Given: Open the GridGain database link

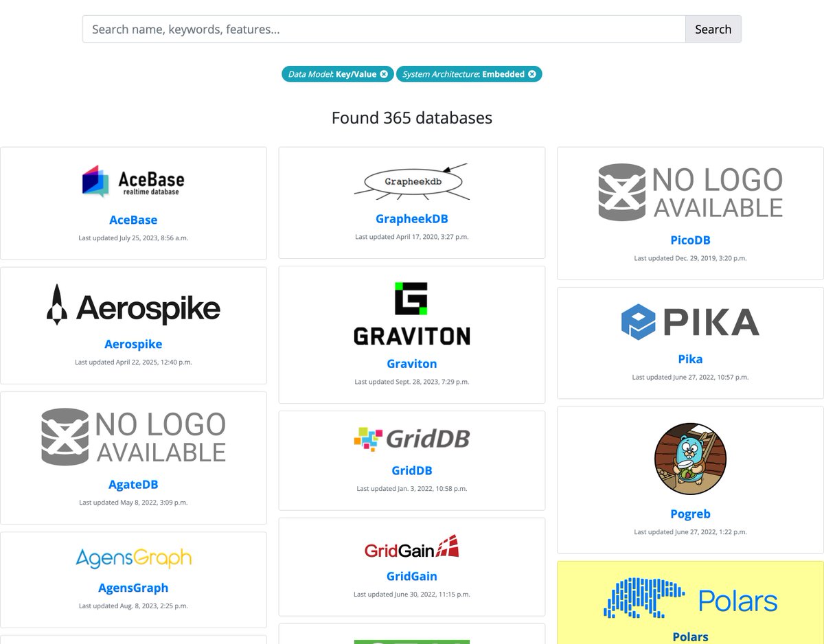Looking at the screenshot, I should click(412, 577).
